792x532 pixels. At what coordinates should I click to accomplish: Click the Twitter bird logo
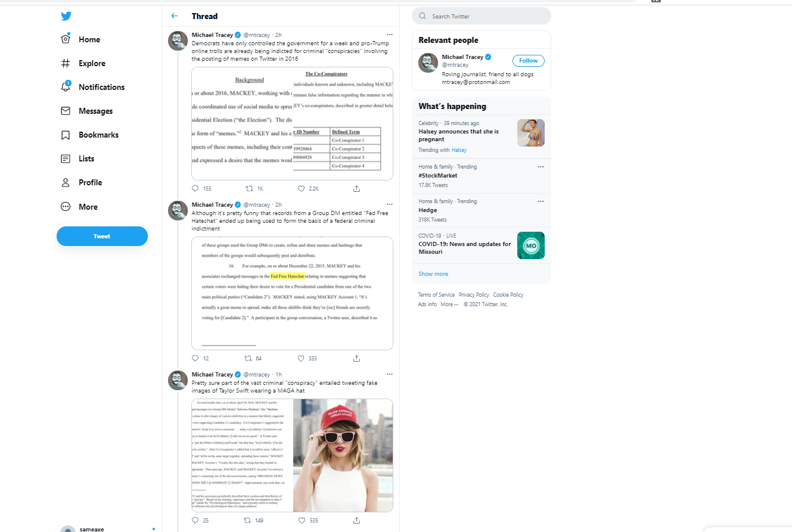coord(66,16)
